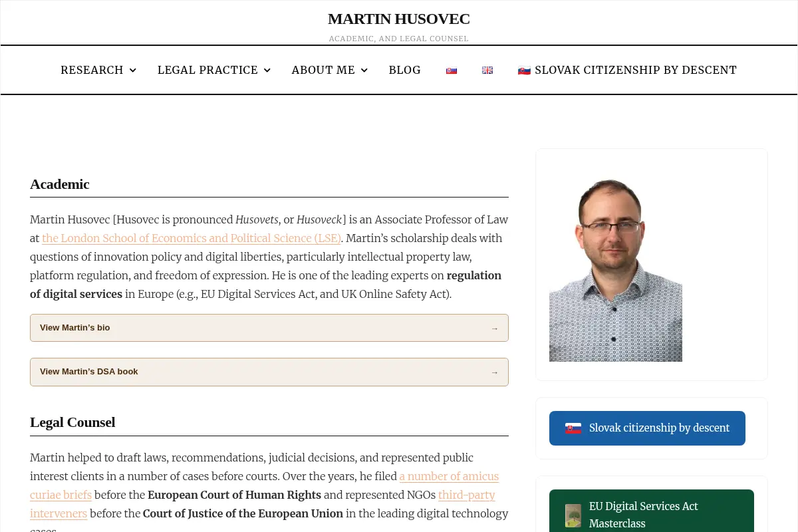Click the Martin Husovec site title
The width and height of the screenshot is (798, 532).
(x=399, y=19)
